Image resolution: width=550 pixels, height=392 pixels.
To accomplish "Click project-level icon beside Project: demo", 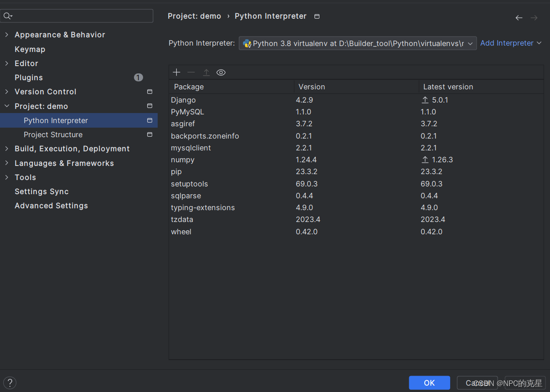I will (149, 106).
